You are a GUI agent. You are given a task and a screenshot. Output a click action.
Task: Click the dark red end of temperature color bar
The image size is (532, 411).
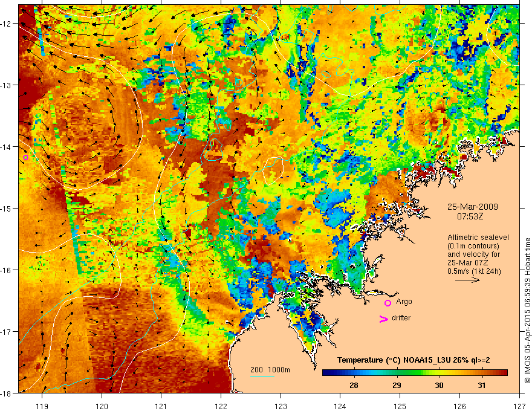(x=503, y=373)
